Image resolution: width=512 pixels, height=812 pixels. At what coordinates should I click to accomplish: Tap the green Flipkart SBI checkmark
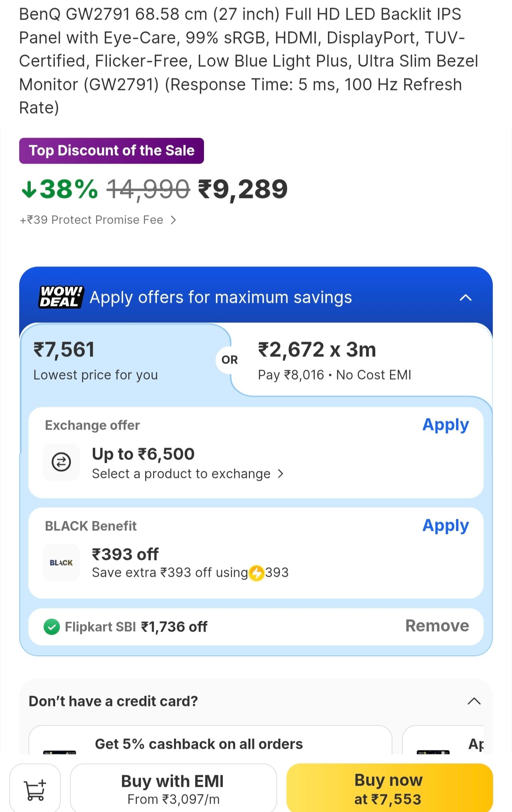tap(52, 627)
